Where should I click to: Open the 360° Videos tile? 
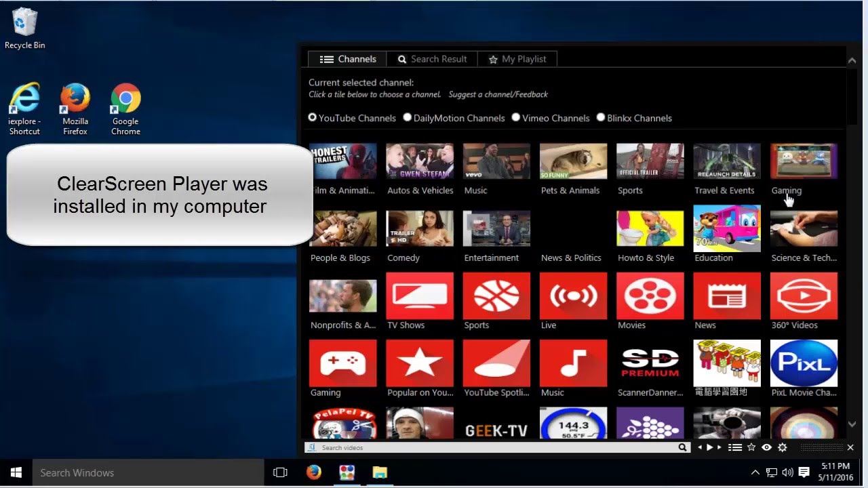click(x=804, y=296)
